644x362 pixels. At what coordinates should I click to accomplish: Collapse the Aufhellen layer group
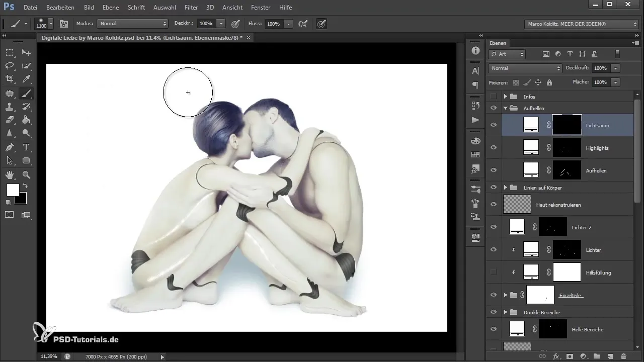(x=506, y=108)
